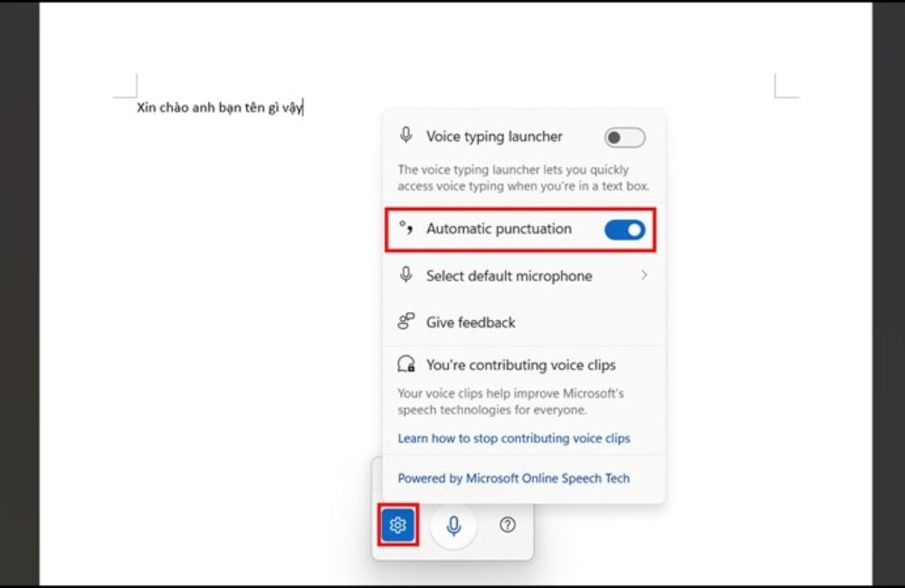The width and height of the screenshot is (905, 588).
Task: Click the microphone icon to start voice typing
Action: 453,526
